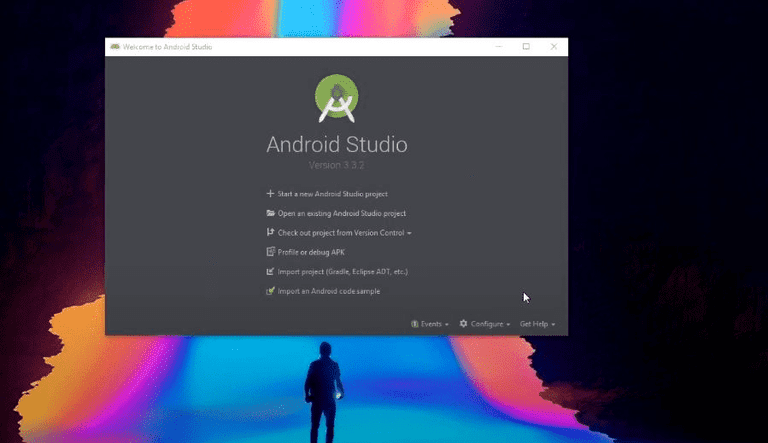
Task: Click the plus icon for new project
Action: (x=270, y=194)
